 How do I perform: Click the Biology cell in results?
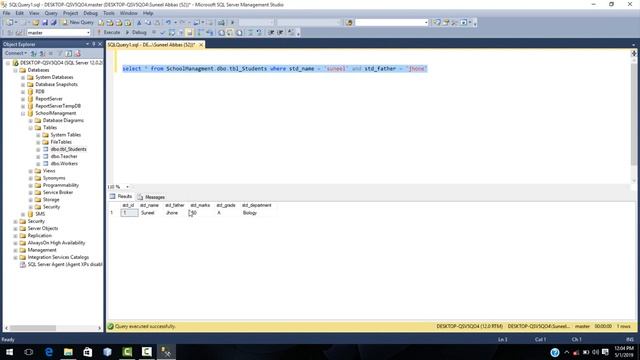250,213
